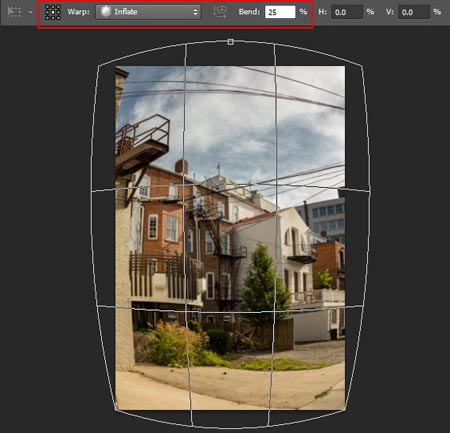Click the lower-left warp mesh intersection point

186,308
